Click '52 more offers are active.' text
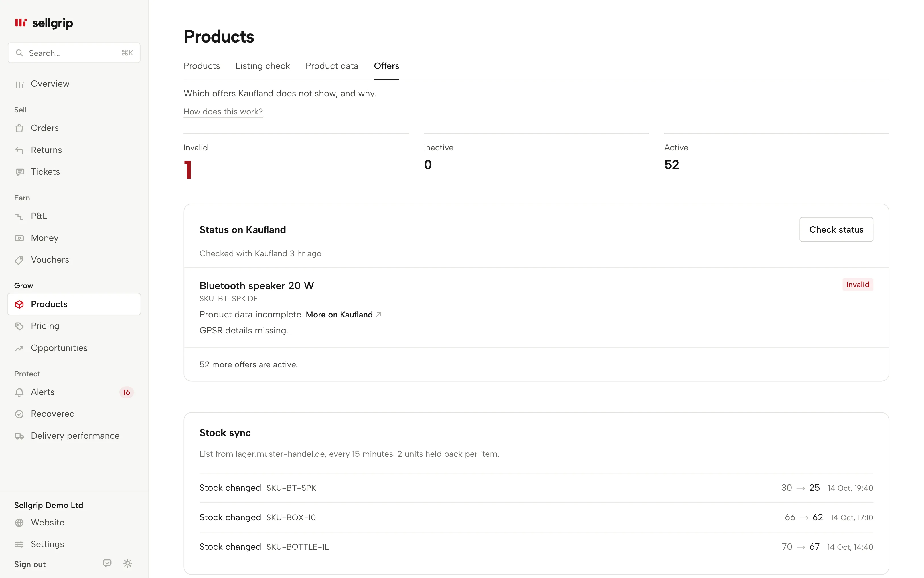Image resolution: width=924 pixels, height=578 pixels. (x=249, y=365)
